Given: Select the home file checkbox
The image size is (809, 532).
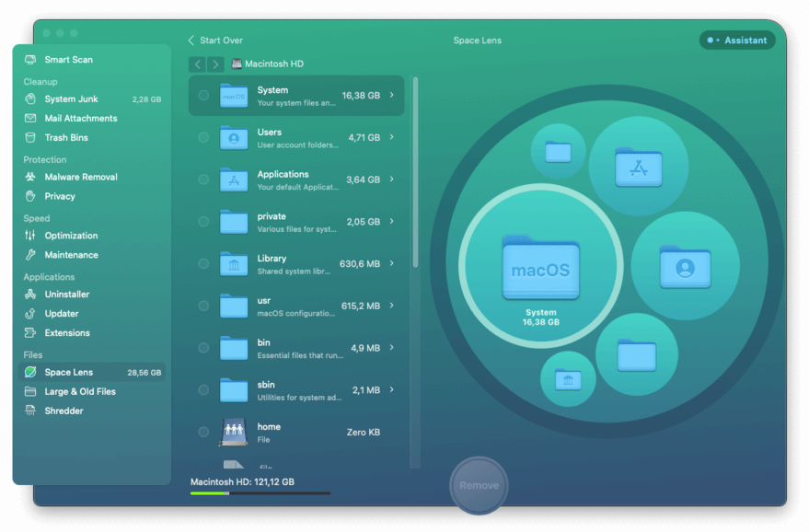Looking at the screenshot, I should tap(203, 432).
